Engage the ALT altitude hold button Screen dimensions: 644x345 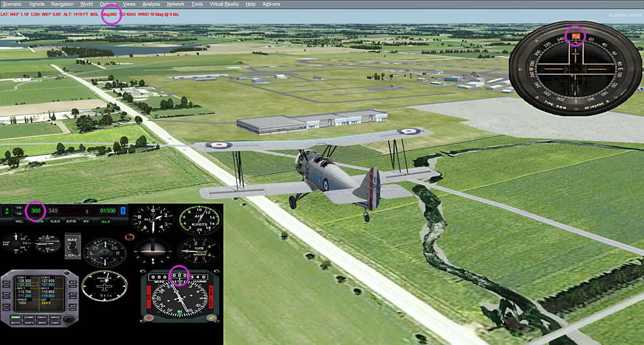[106, 221]
